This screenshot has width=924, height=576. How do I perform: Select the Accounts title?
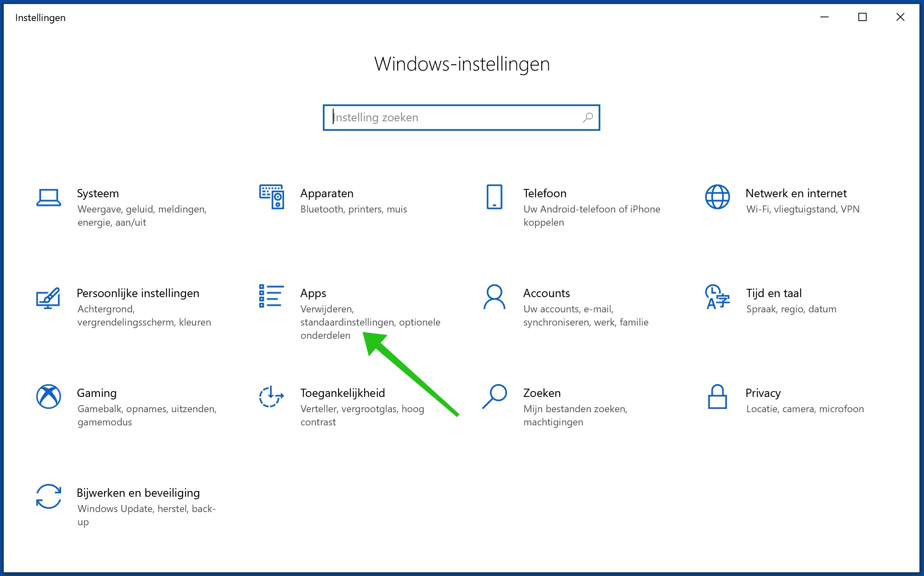pos(547,293)
